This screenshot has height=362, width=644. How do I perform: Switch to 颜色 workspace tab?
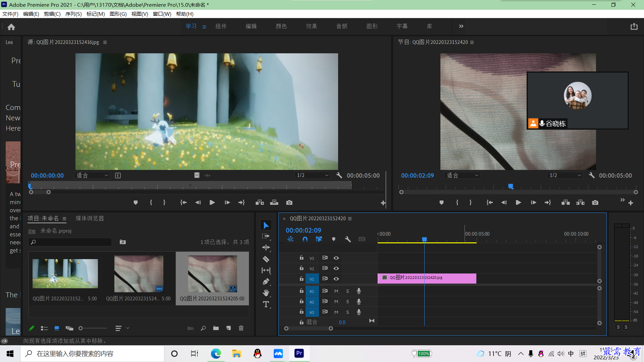tap(281, 26)
